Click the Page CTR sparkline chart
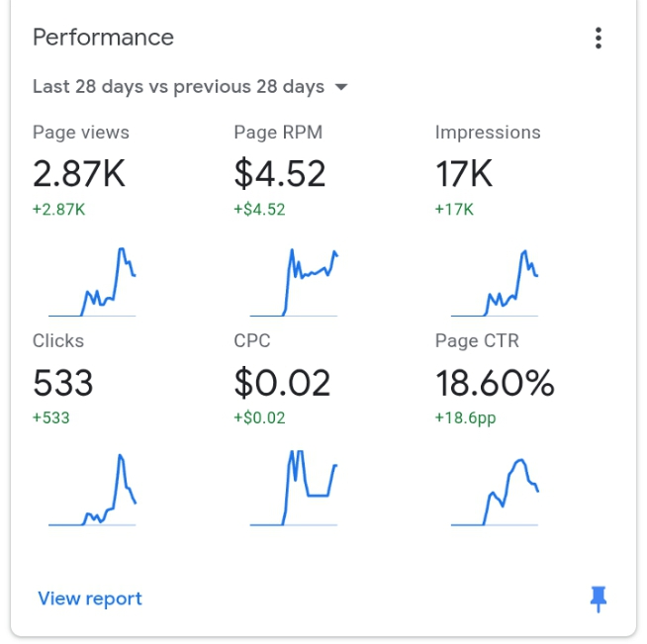 coord(495,492)
